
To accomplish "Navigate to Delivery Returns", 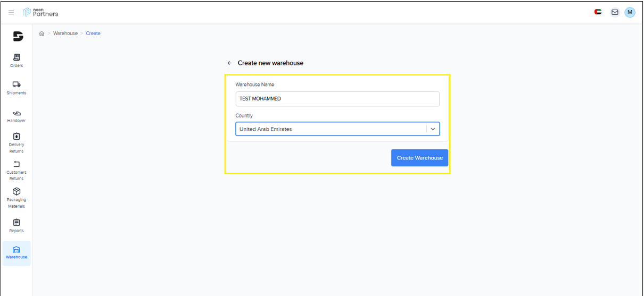I will [16, 143].
